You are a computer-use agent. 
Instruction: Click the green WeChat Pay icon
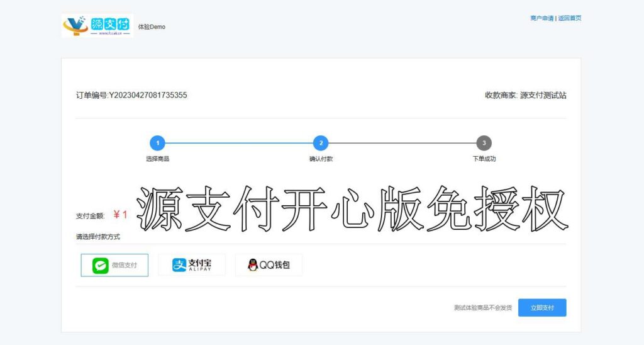click(100, 266)
